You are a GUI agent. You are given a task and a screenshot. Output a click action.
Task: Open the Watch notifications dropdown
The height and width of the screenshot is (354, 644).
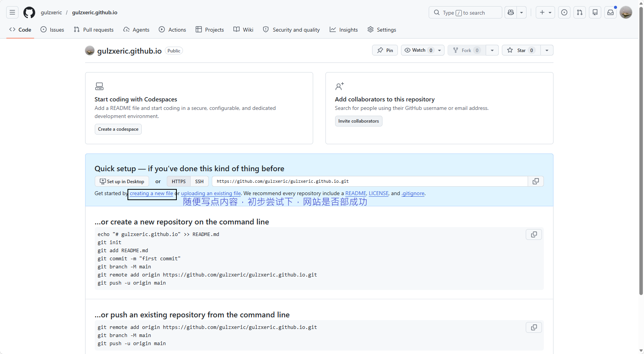point(423,50)
